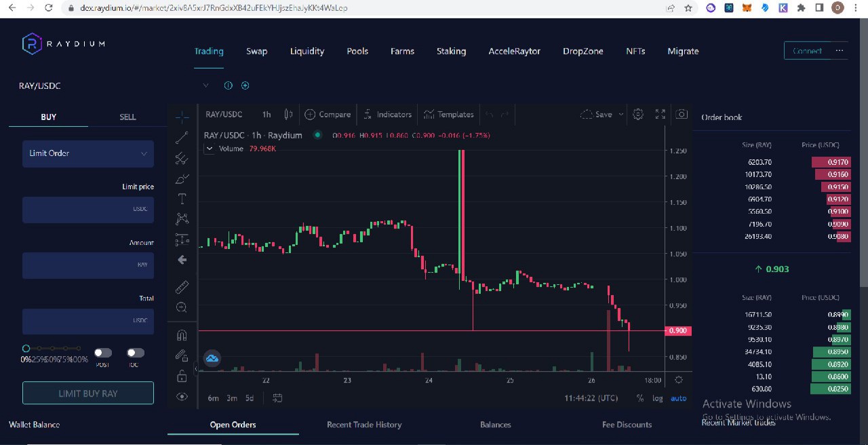Enable the IOC order toggle
The image size is (868, 445).
(x=136, y=353)
